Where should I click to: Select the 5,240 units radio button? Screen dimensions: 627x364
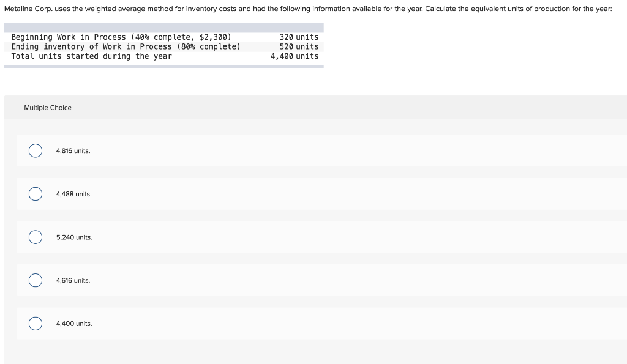point(35,237)
